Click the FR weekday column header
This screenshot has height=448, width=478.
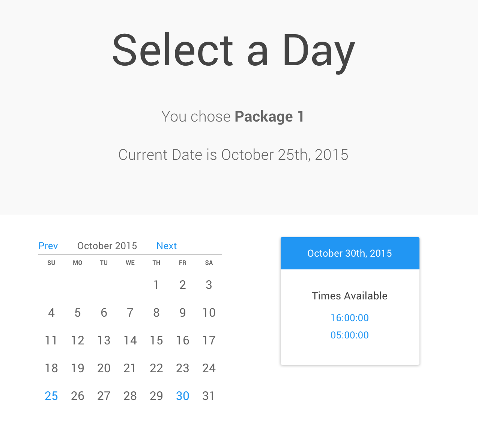183,263
